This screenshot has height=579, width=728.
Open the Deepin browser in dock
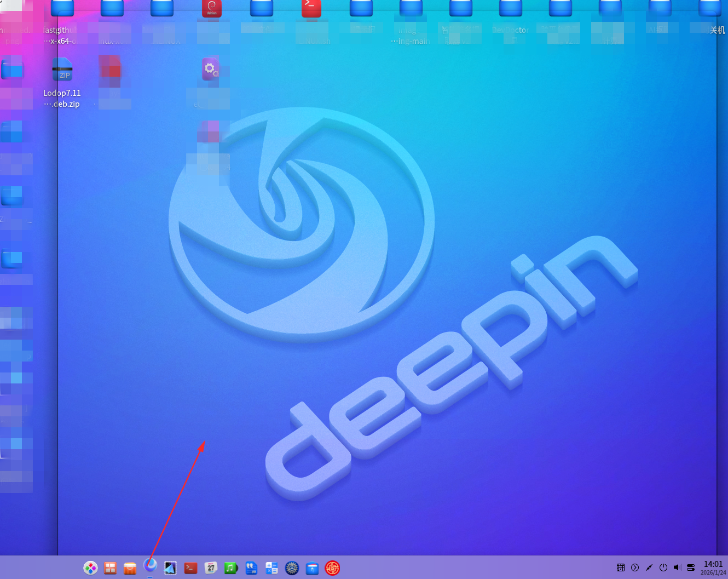coord(151,565)
